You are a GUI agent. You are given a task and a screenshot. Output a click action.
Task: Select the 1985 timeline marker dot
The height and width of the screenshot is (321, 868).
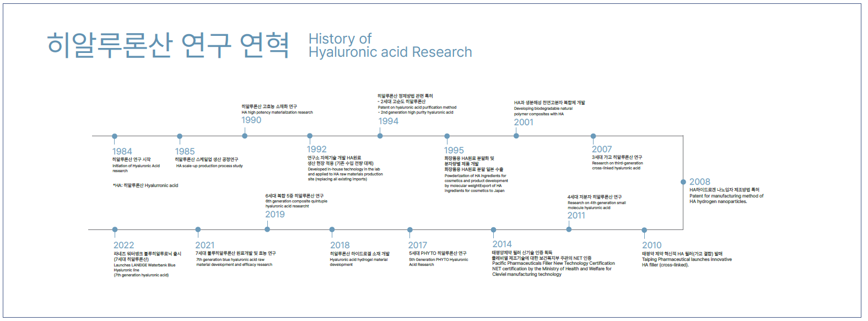(x=180, y=136)
